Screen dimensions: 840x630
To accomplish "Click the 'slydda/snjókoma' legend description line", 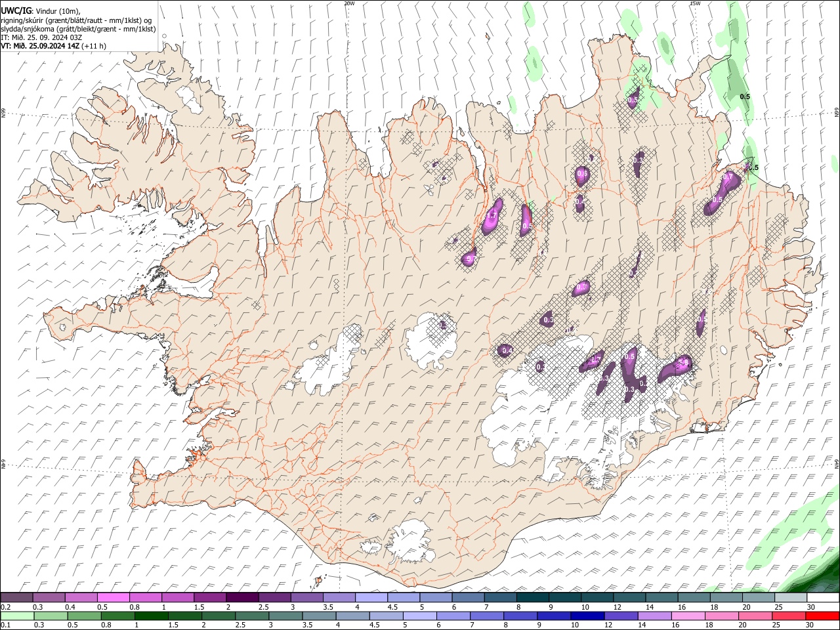I will click(x=79, y=29).
